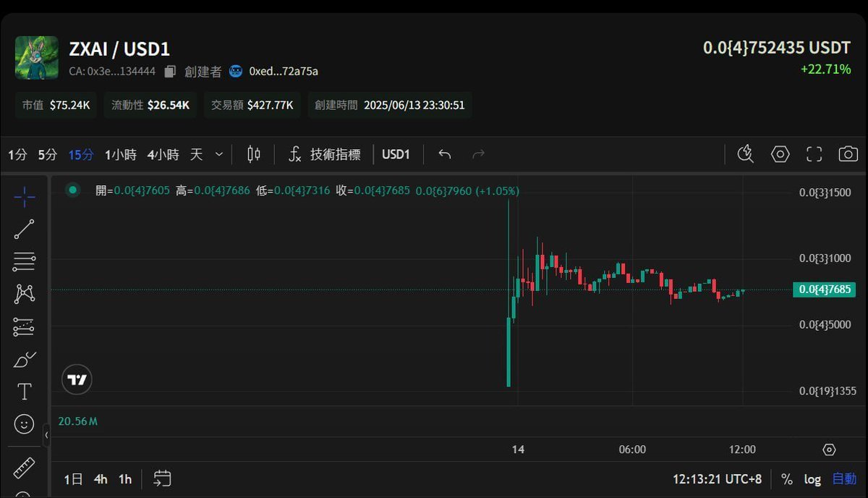Click the 14 date axis label

pyautogui.click(x=518, y=450)
